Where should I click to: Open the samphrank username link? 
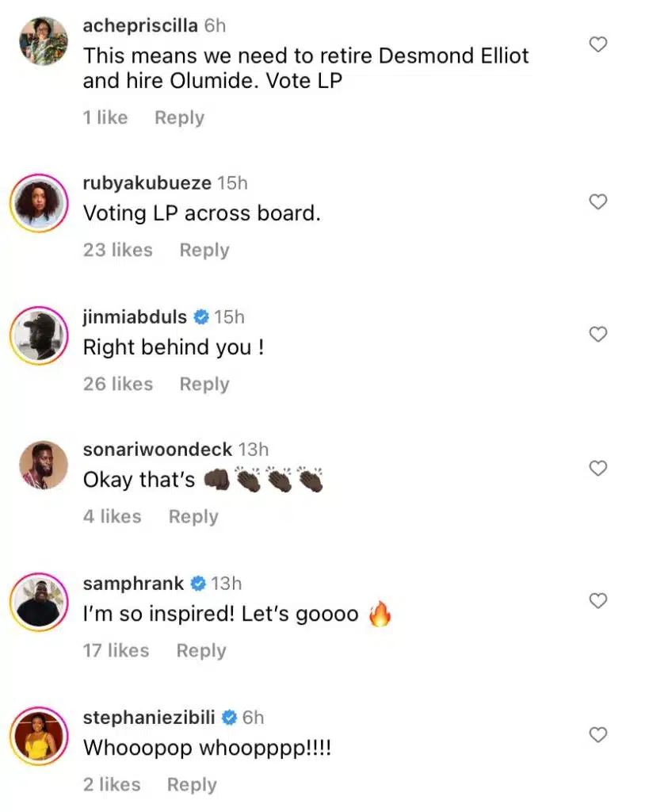[x=133, y=584]
